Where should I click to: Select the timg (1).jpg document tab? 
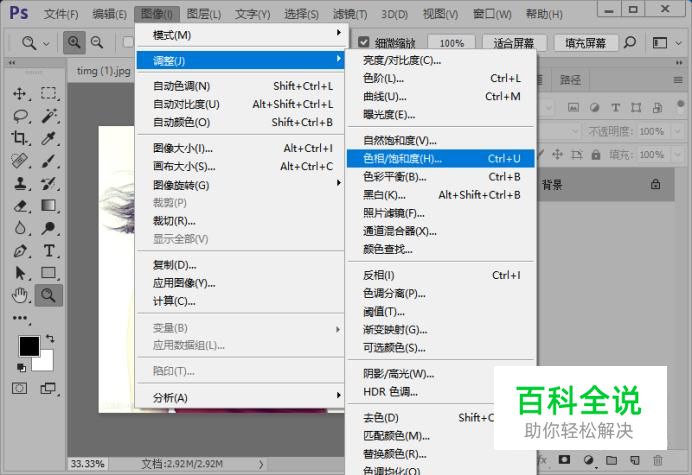pyautogui.click(x=103, y=71)
